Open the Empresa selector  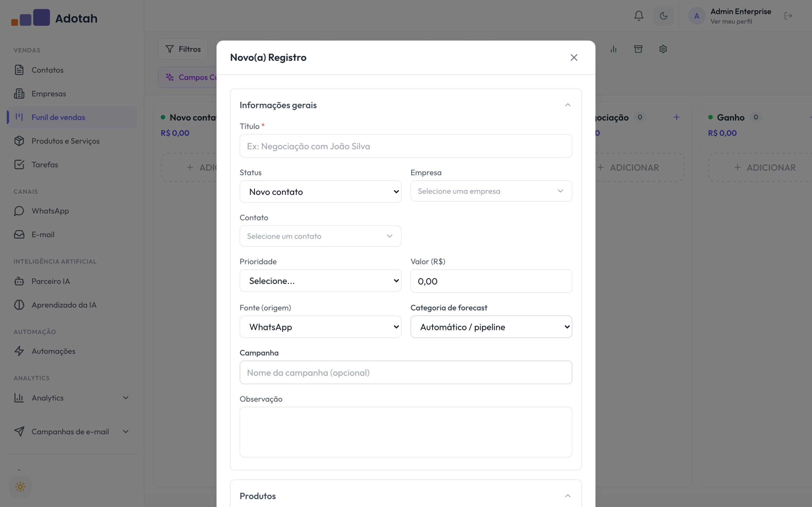tap(491, 191)
